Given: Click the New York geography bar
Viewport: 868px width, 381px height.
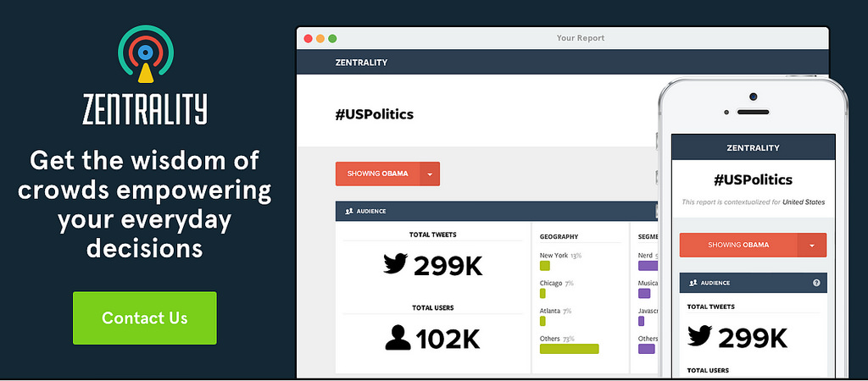Looking at the screenshot, I should pyautogui.click(x=545, y=266).
